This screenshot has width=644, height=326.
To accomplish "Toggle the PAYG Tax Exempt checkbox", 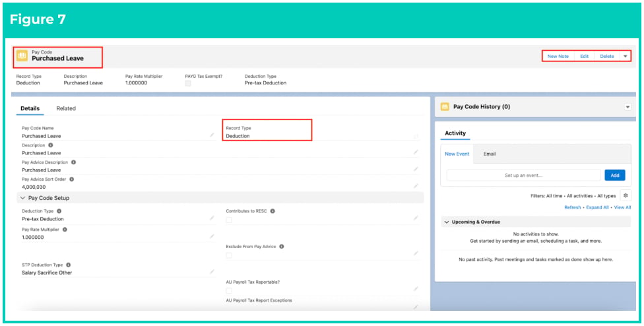I will 188,83.
